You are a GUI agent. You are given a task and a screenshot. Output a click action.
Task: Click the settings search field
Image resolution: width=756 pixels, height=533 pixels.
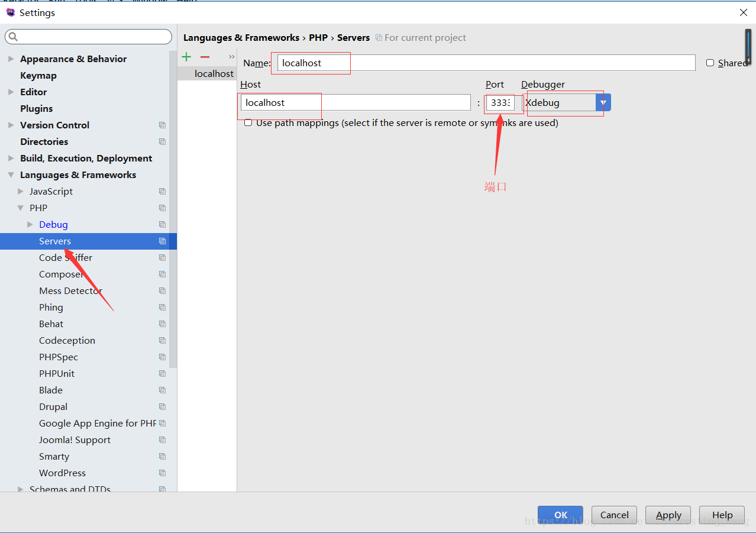click(89, 37)
